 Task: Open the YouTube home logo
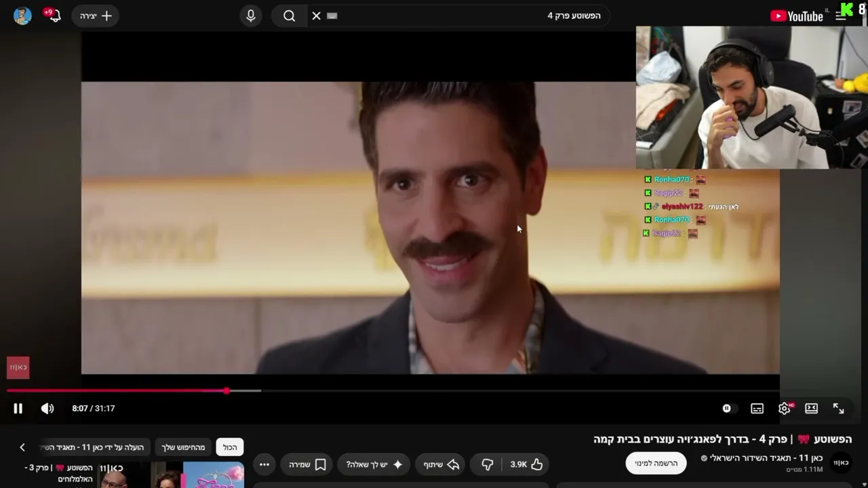pos(796,16)
